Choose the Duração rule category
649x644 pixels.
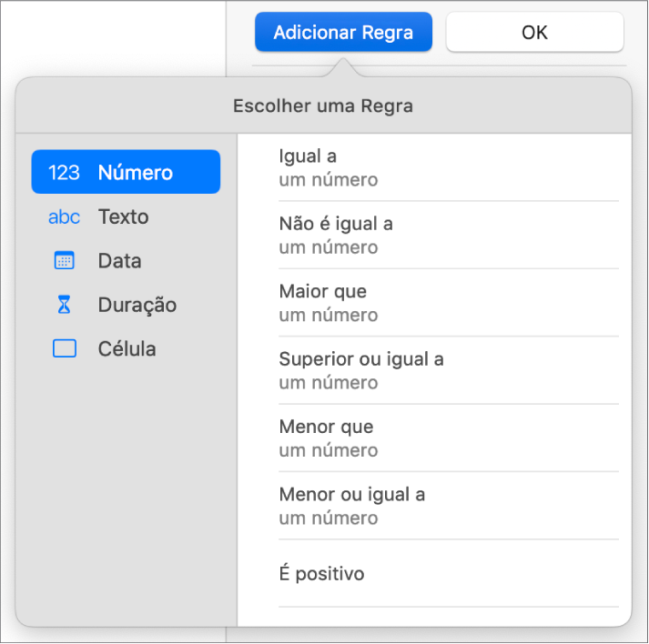[126, 305]
